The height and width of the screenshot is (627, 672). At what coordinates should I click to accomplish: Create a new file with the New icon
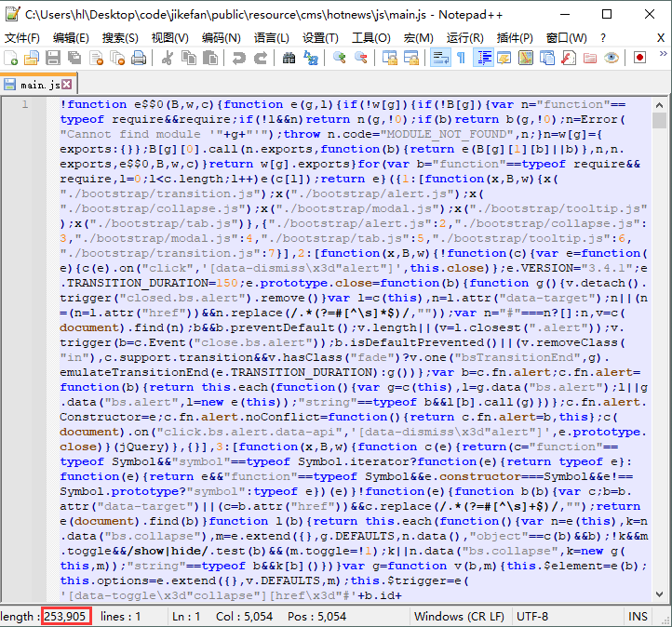point(10,58)
